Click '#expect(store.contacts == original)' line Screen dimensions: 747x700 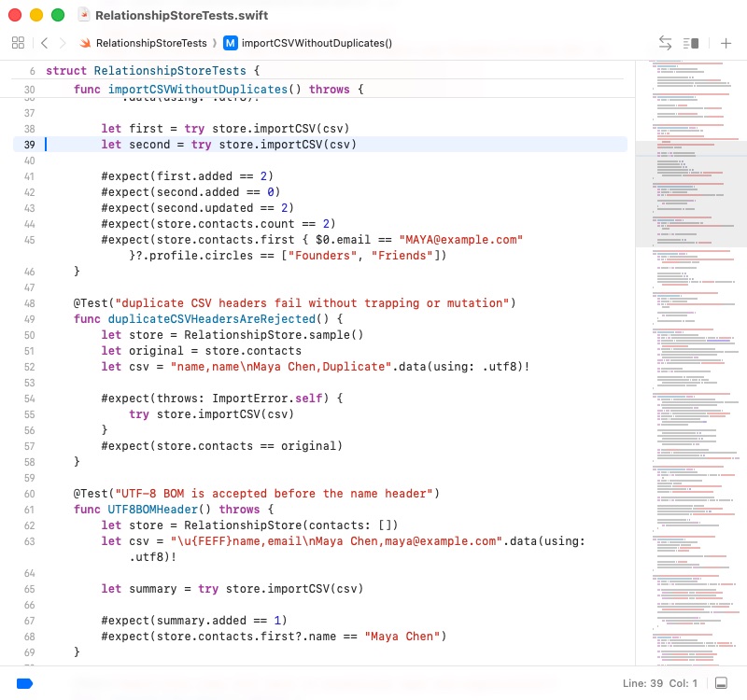[x=221, y=446]
